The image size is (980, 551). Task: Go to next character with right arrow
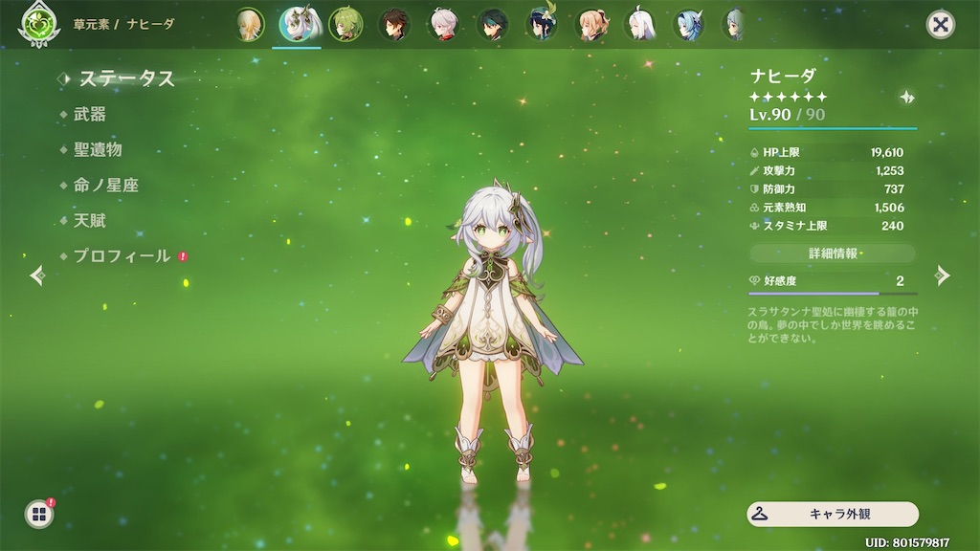(x=942, y=275)
